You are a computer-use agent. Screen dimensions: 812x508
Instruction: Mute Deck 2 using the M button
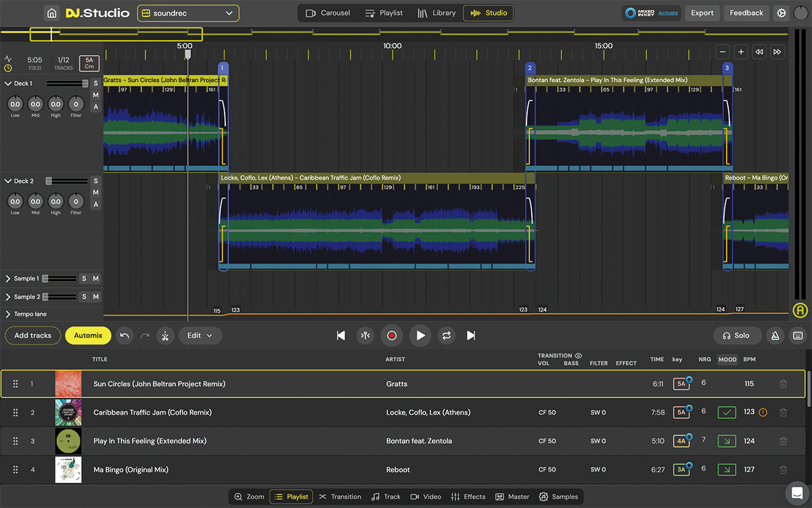pos(95,192)
